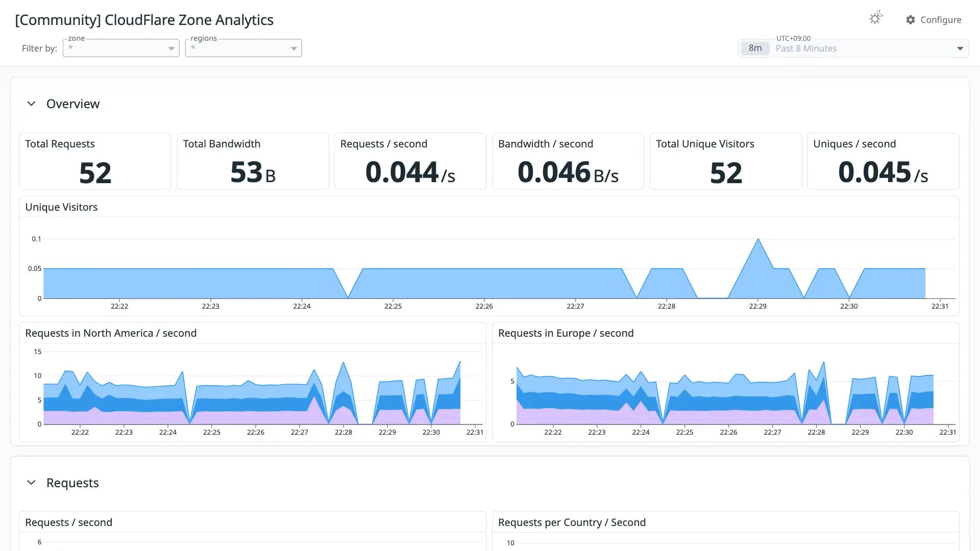The image size is (980, 551).
Task: Select the Requests / second value 0.044/s
Action: [x=410, y=172]
